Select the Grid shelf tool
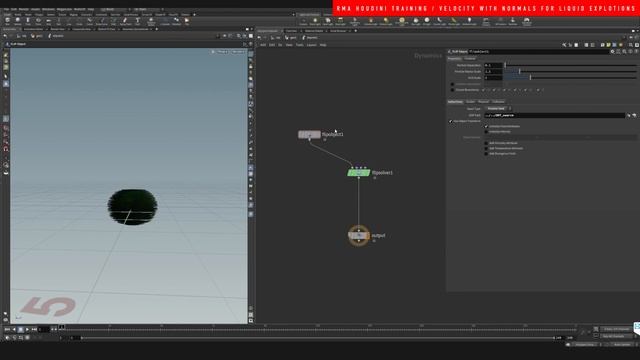 (48, 21)
